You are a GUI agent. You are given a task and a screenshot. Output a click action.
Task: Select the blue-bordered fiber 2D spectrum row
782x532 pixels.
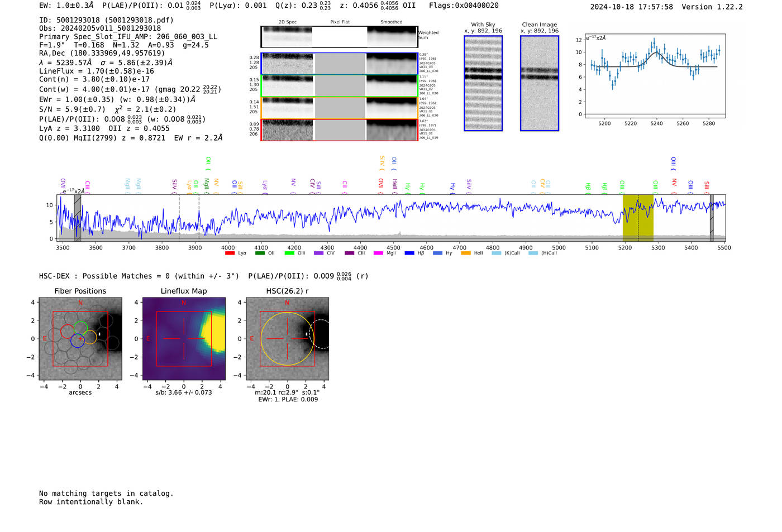click(339, 64)
